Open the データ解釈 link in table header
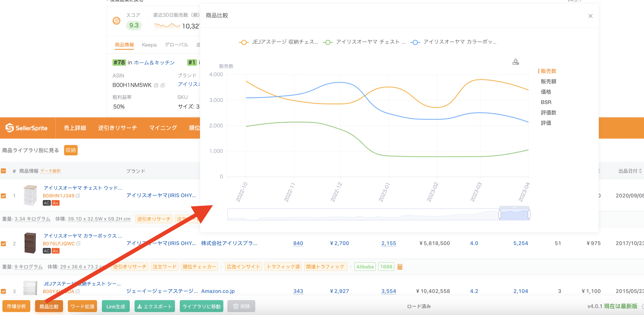Screen dimensions: 644x315 pos(51,171)
